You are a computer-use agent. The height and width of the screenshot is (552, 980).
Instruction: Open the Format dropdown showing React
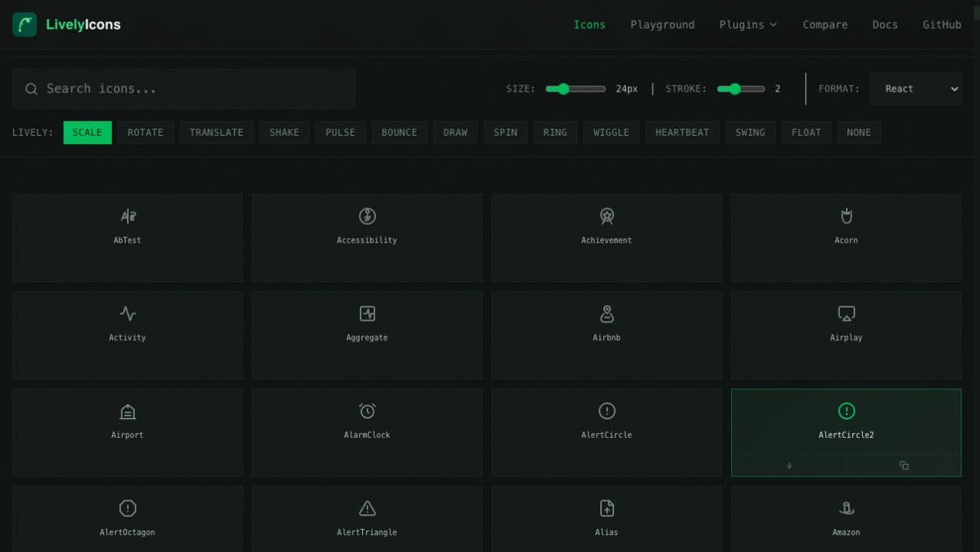[915, 89]
